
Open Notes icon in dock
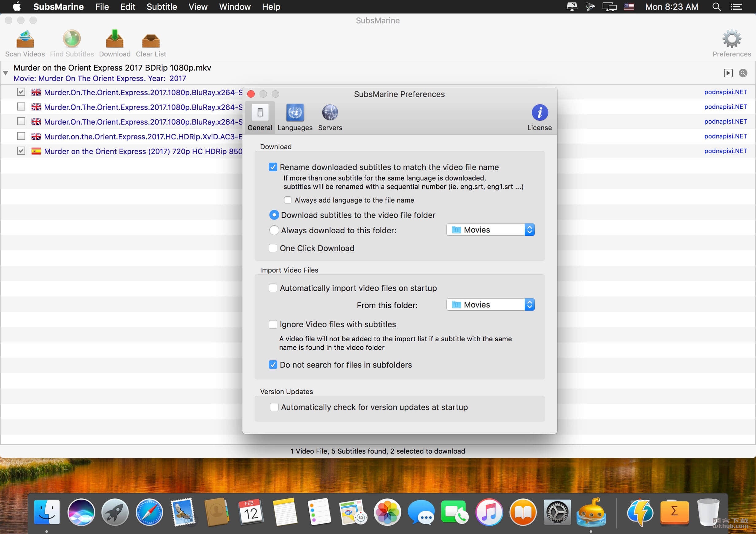pos(285,512)
